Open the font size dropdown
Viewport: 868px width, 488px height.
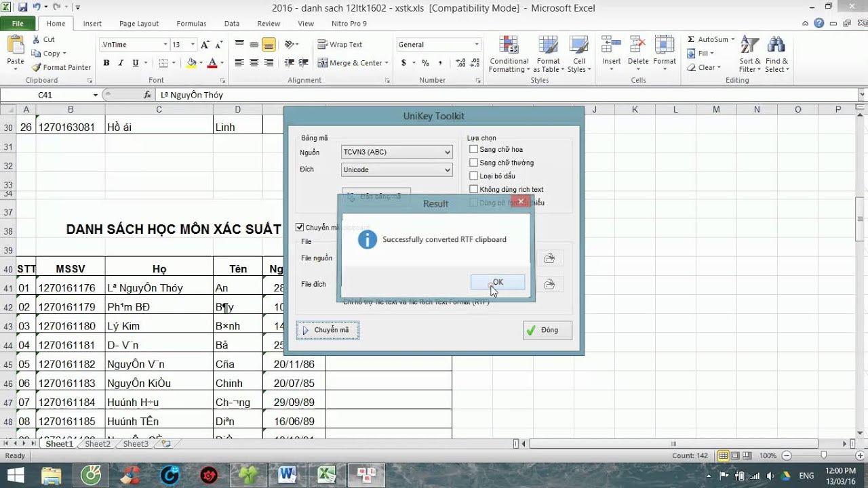click(x=193, y=45)
